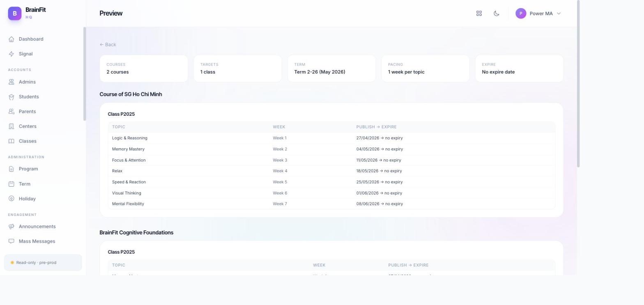
Task: Navigate to Classes
Action: 43,141
